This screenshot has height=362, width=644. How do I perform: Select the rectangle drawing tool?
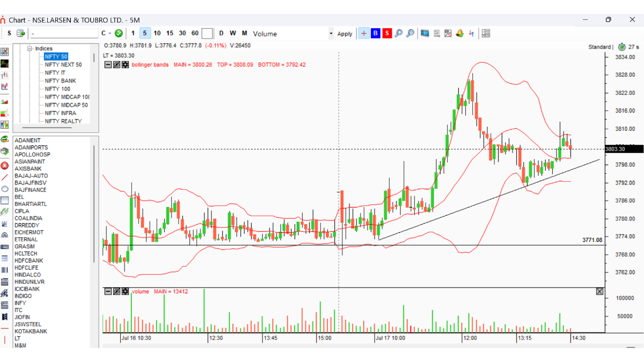(x=5, y=201)
